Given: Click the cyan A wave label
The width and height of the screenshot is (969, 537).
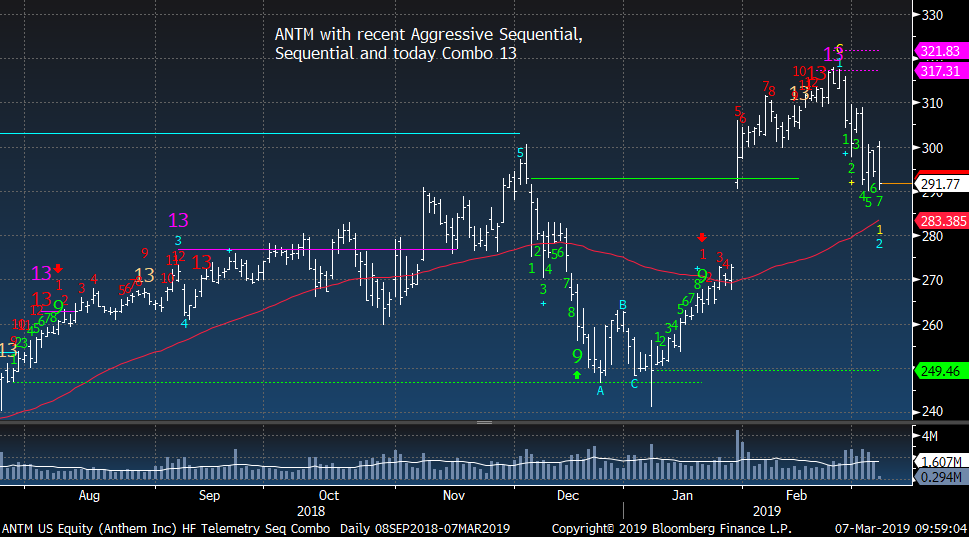Looking at the screenshot, I should pos(600,391).
